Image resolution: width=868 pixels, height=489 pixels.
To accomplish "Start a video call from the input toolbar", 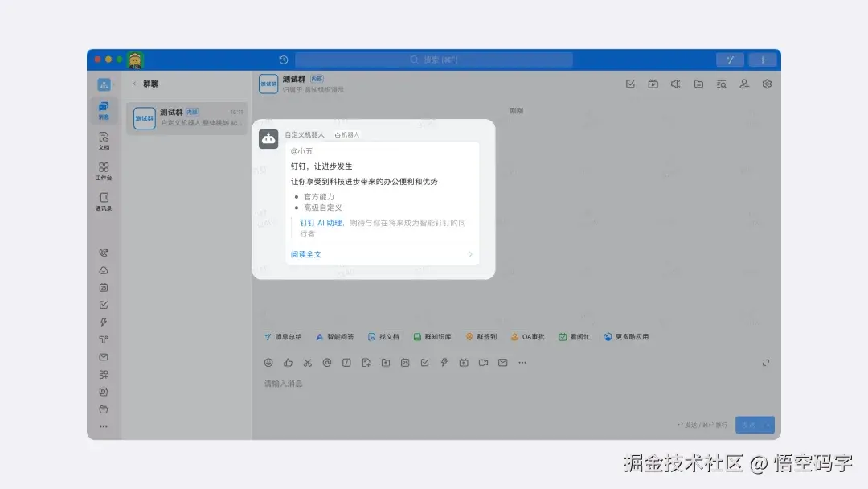I will (484, 363).
